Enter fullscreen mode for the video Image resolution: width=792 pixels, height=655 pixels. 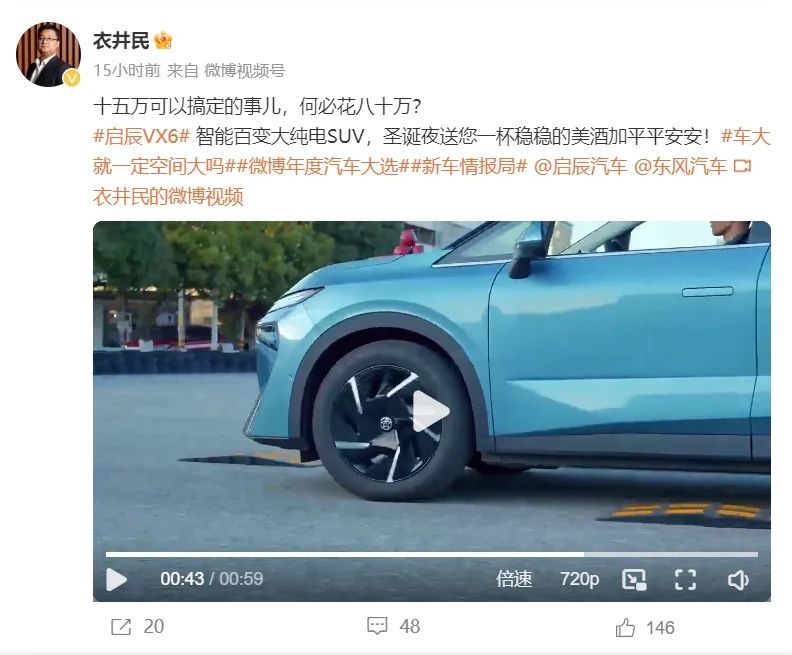685,579
